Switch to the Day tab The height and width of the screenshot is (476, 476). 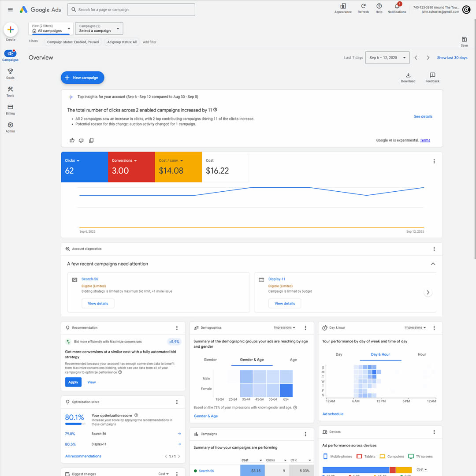(339, 354)
